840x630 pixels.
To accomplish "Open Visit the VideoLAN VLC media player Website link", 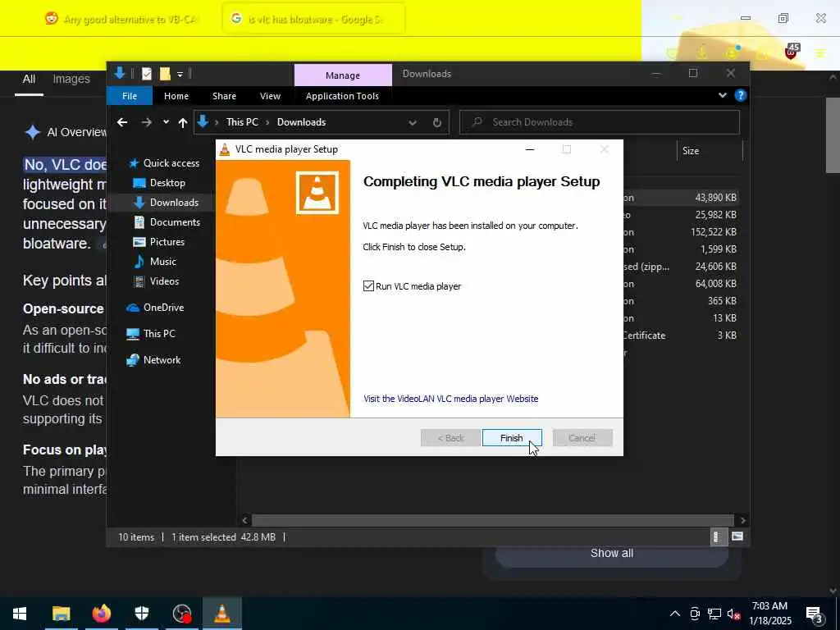I will (450, 399).
